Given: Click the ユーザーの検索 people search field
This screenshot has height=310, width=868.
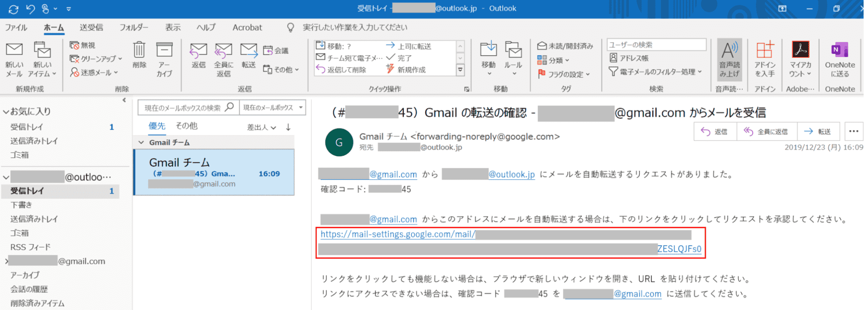Looking at the screenshot, I should point(656,45).
